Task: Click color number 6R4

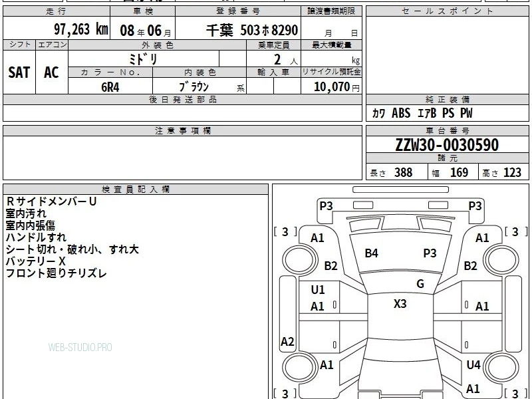Action: point(110,87)
